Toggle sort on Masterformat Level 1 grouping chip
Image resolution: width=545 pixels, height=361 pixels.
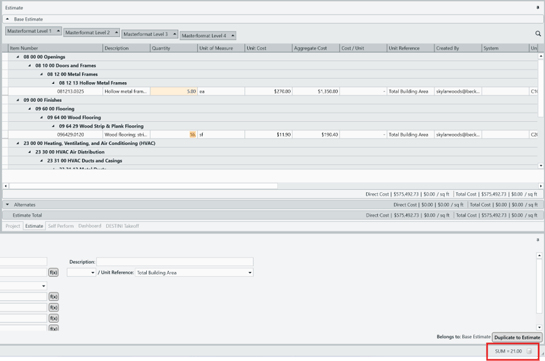33,31
